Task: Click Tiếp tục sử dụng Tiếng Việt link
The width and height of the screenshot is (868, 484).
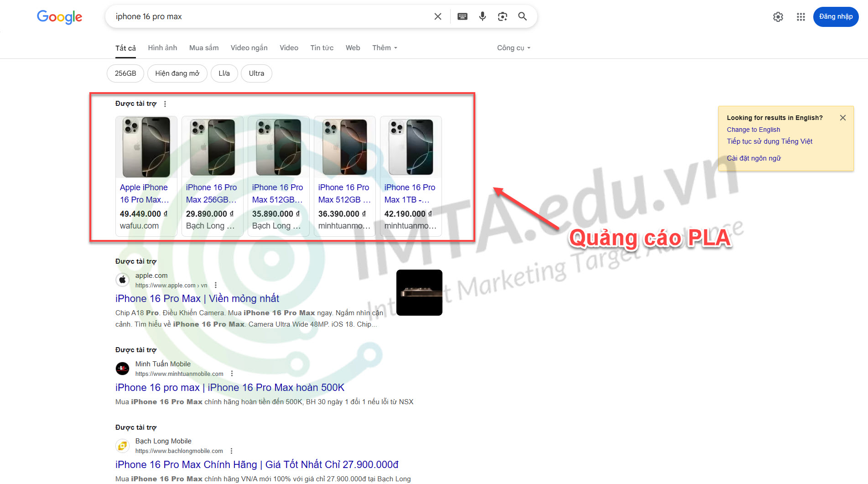Action: click(x=769, y=141)
